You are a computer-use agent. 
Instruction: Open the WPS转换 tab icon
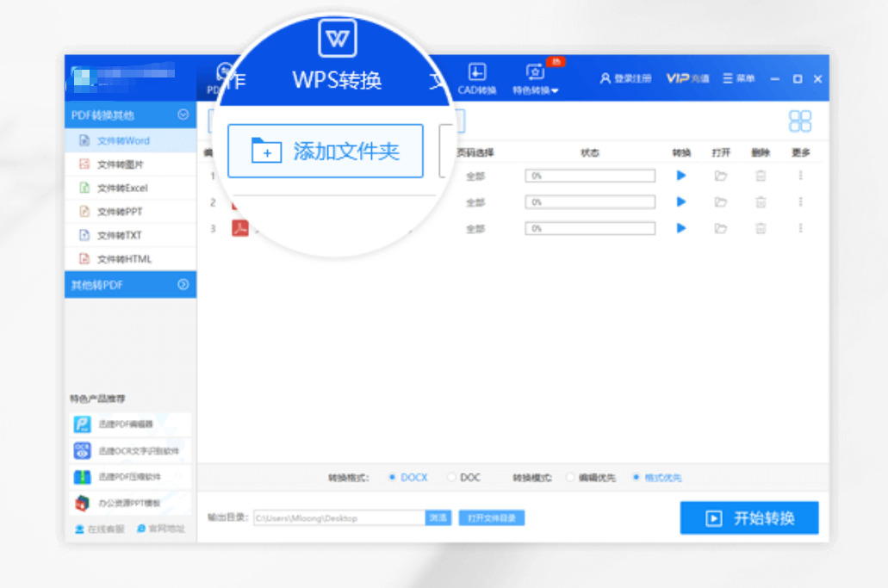click(x=338, y=38)
